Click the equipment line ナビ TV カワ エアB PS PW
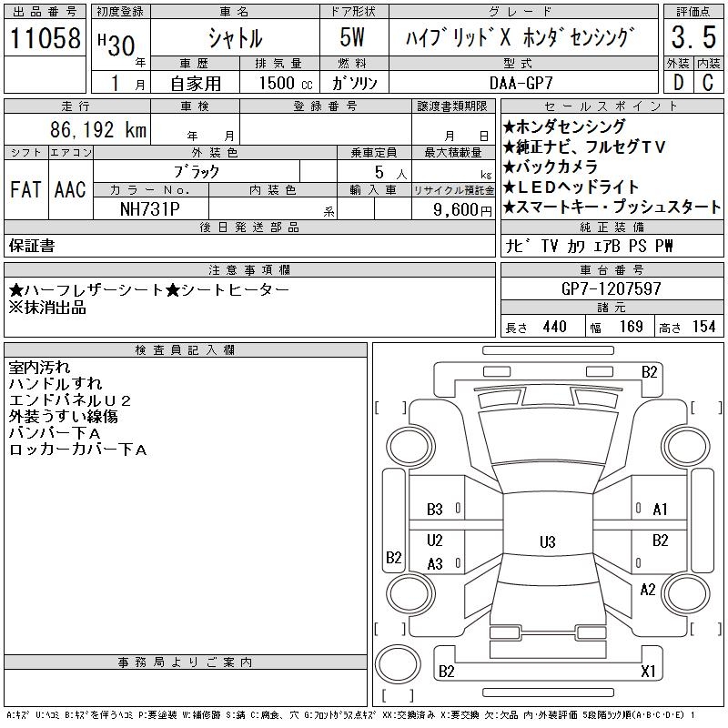The width and height of the screenshot is (728, 728). click(x=589, y=246)
